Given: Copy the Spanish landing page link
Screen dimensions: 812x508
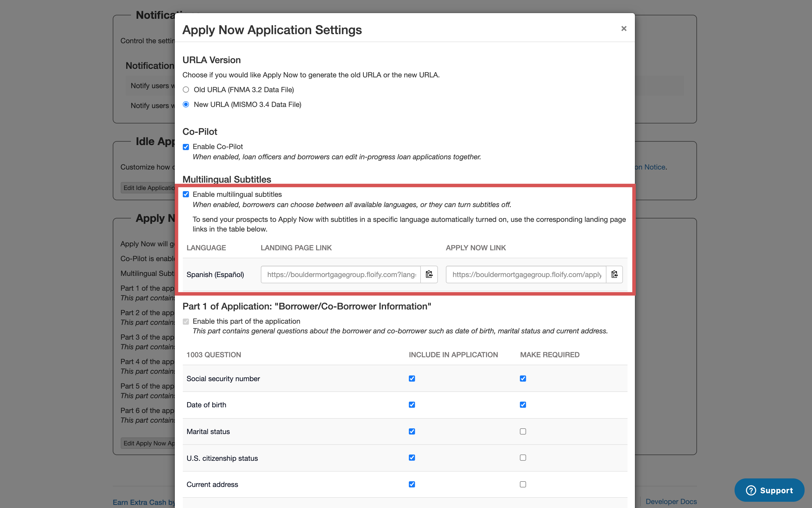Looking at the screenshot, I should pyautogui.click(x=429, y=274).
